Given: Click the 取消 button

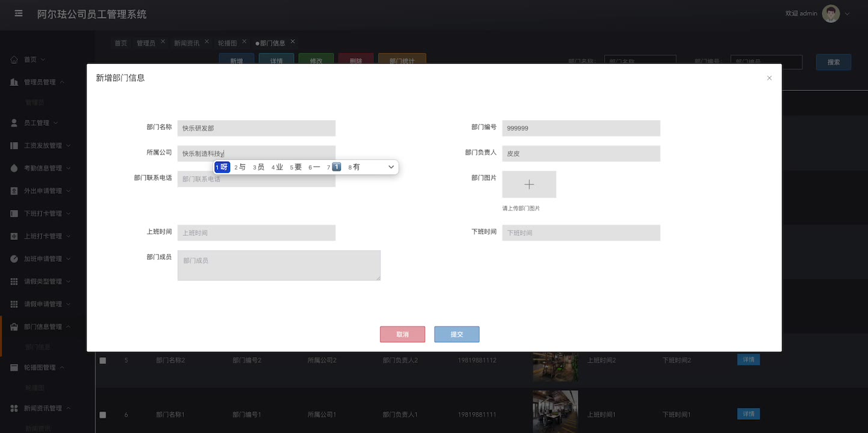Looking at the screenshot, I should tap(403, 334).
